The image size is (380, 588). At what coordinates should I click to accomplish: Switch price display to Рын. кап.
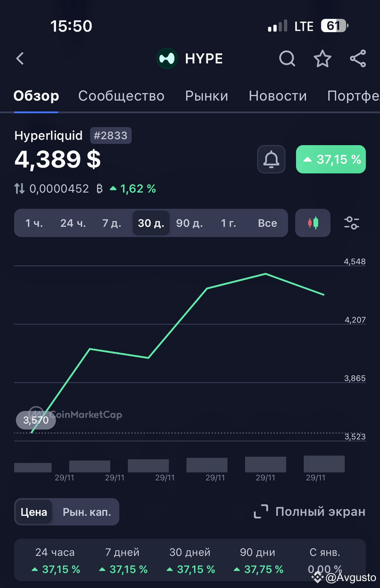click(x=87, y=512)
